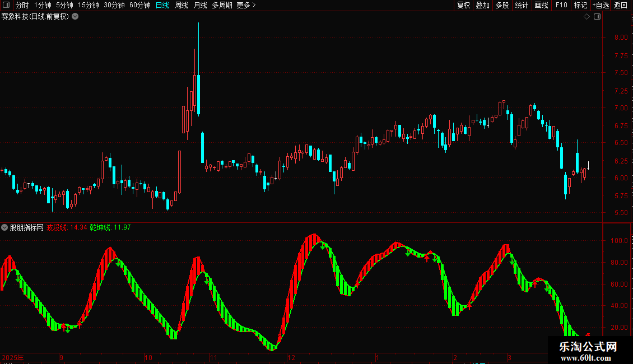Click the diamond icon above price axis

tap(587, 17)
